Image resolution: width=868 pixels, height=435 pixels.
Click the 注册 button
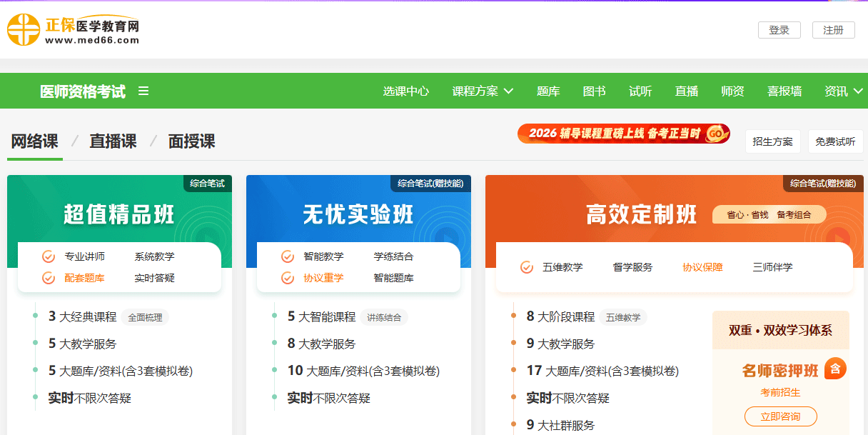tap(833, 30)
